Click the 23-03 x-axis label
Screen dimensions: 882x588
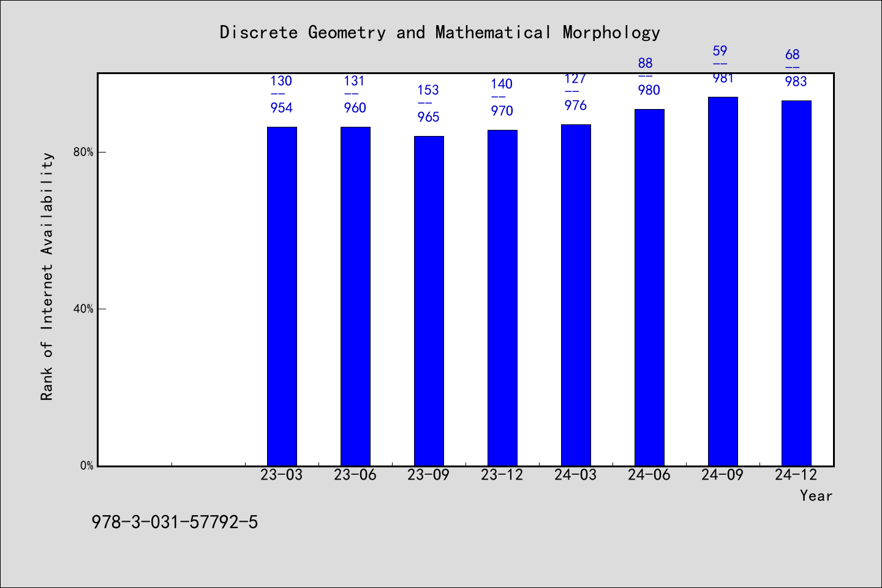pyautogui.click(x=282, y=475)
